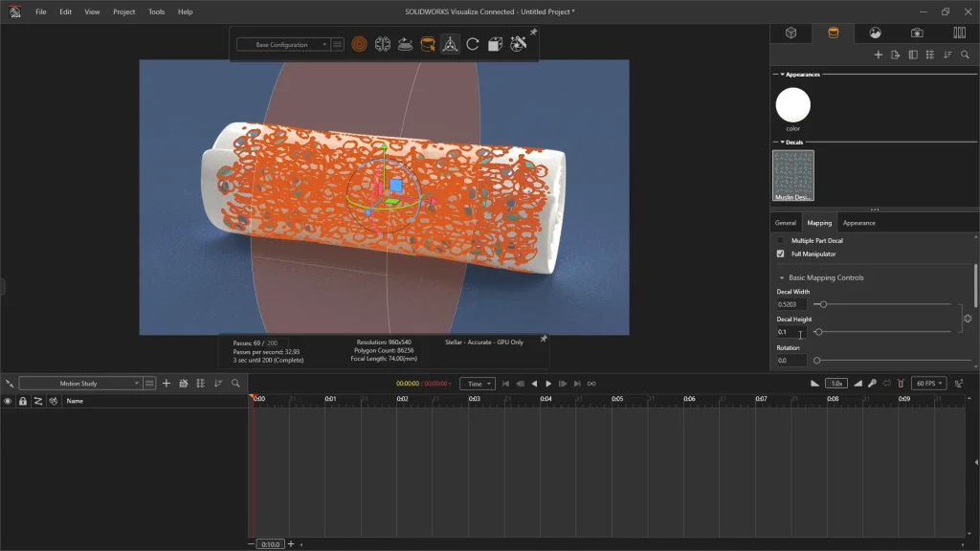Open the 60 FPS dropdown
Image resolution: width=980 pixels, height=551 pixels.
click(x=928, y=383)
